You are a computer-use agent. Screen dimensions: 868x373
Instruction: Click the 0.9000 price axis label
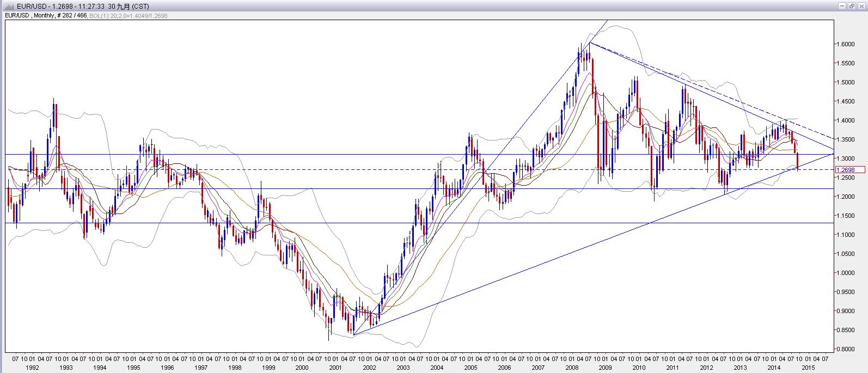click(846, 311)
